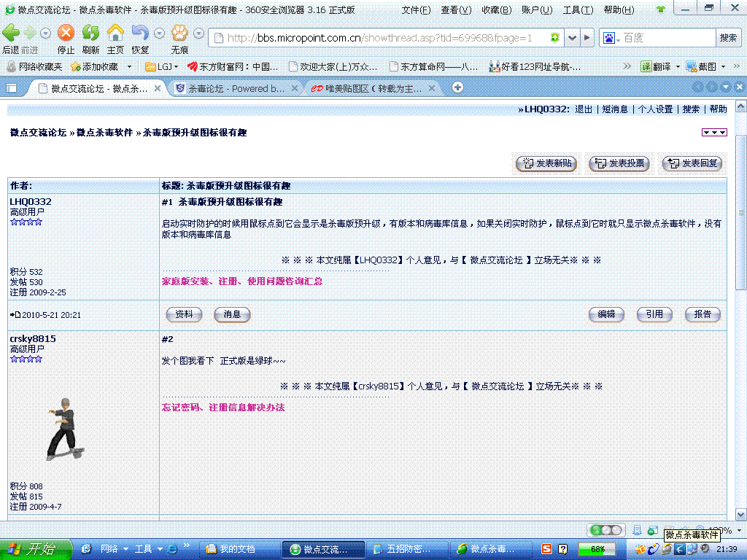The image size is (747, 560).
Task: Click the 资料 profile button
Action: click(184, 314)
